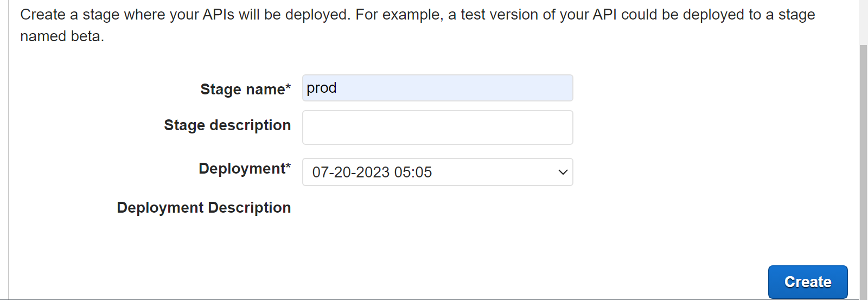Click the blue Create button

808,282
